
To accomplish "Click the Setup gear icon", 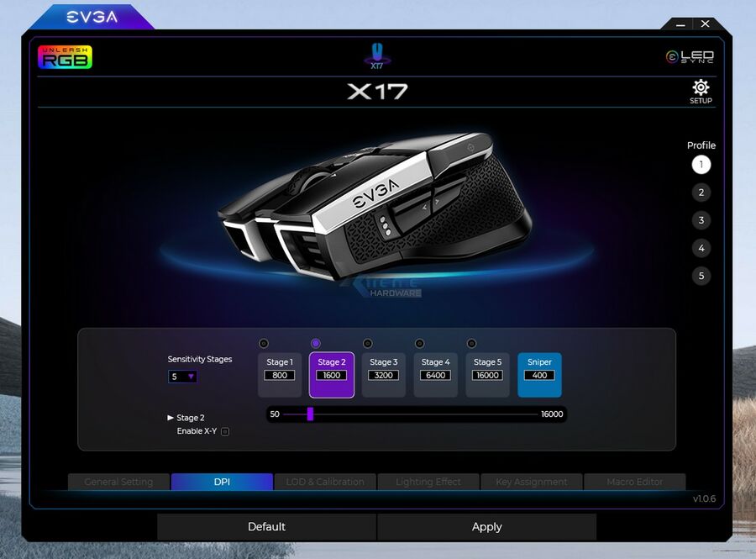I will point(701,87).
